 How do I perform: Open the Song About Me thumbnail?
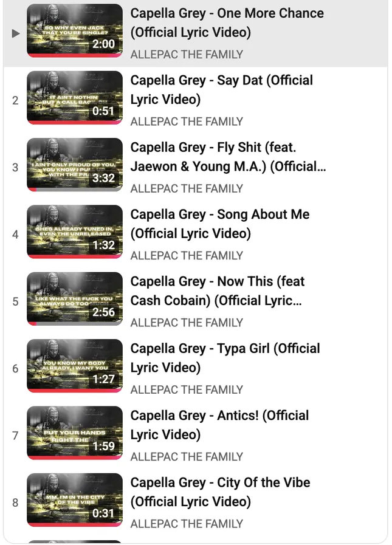click(x=75, y=232)
